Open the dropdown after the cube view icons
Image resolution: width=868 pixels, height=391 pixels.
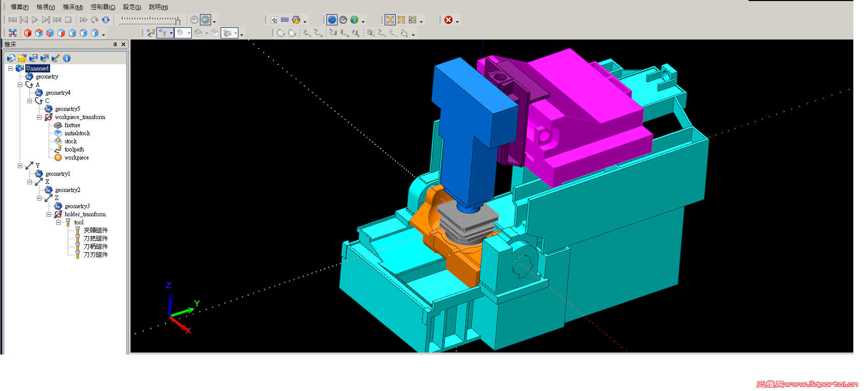(104, 34)
